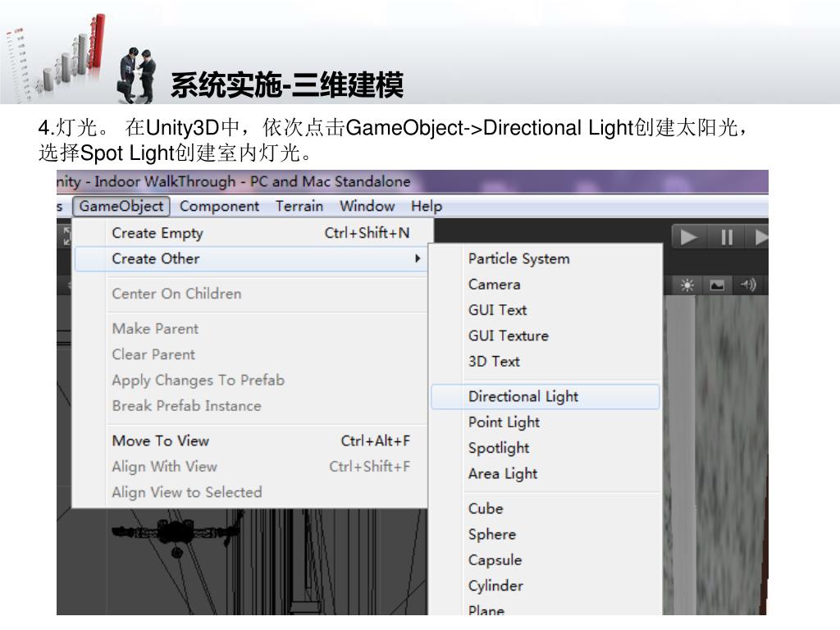Create a GUI Text object
Viewport: 840px width, 630px height.
(x=546, y=310)
